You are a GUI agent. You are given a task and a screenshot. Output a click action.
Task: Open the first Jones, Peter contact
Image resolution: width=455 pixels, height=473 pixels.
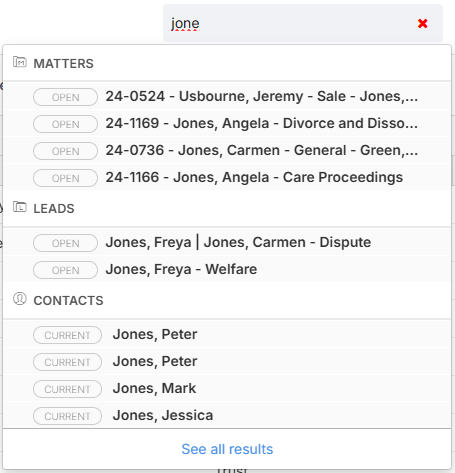(x=227, y=335)
